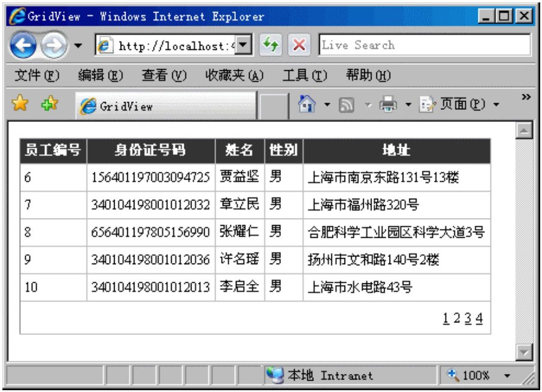Expand the 页面(P) dropdown arrow
The width and height of the screenshot is (542, 392).
click(x=496, y=104)
